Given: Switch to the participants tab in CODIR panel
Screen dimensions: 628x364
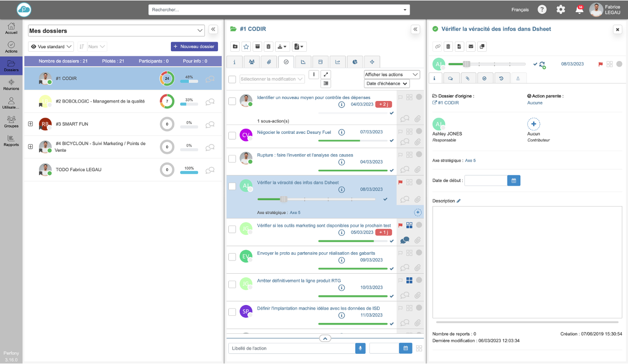Looking at the screenshot, I should [251, 62].
